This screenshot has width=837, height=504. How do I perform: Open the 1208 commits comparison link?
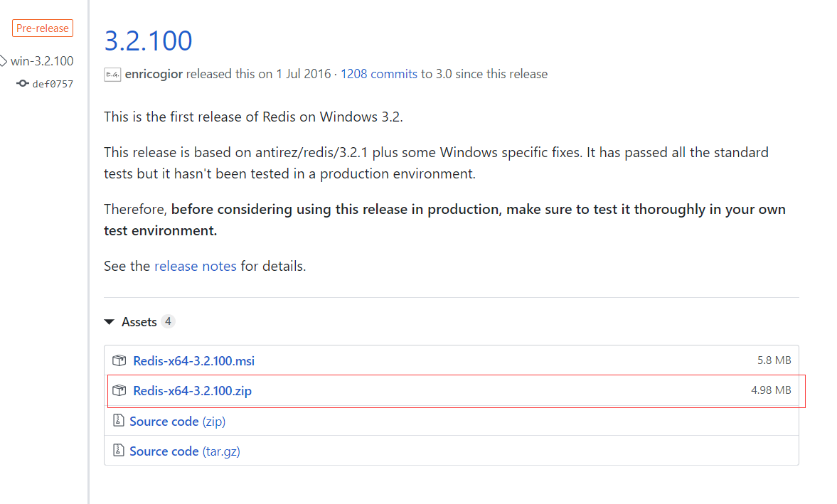pos(378,73)
